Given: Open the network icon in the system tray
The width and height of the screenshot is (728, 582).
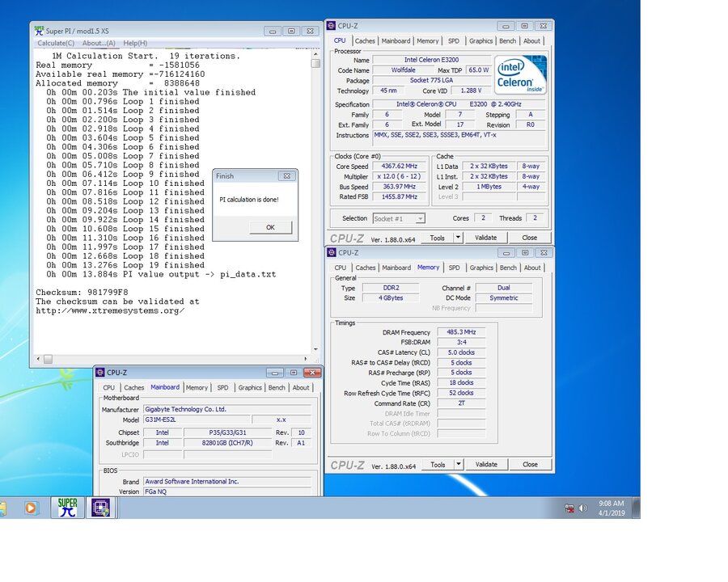Looking at the screenshot, I should [x=569, y=508].
